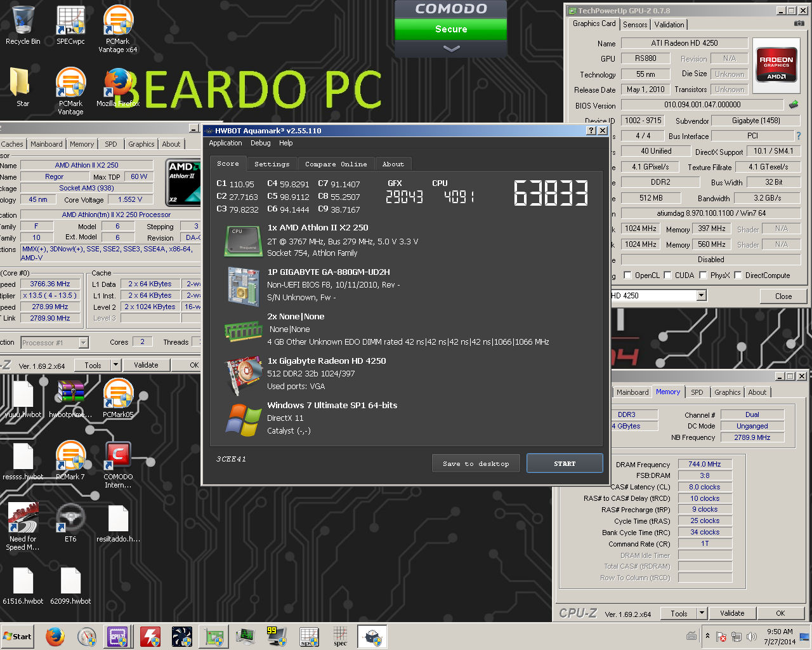Viewport: 812px width, 650px height.
Task: Click the volume speaker tray icon
Action: 752,637
